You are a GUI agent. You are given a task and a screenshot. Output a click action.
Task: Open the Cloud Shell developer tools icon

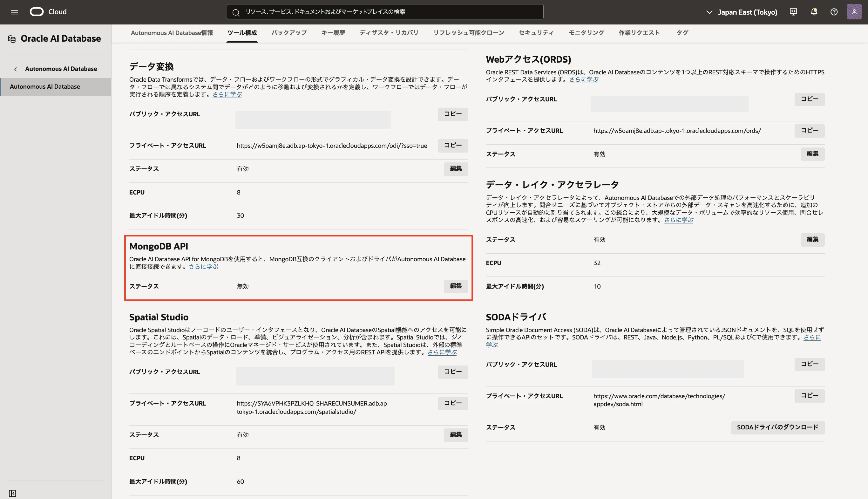(x=793, y=12)
